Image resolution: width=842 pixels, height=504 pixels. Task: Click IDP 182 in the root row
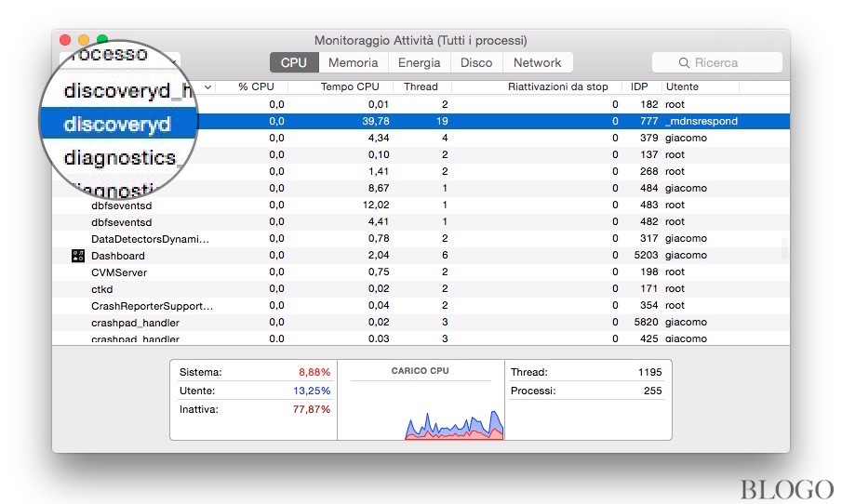point(648,104)
